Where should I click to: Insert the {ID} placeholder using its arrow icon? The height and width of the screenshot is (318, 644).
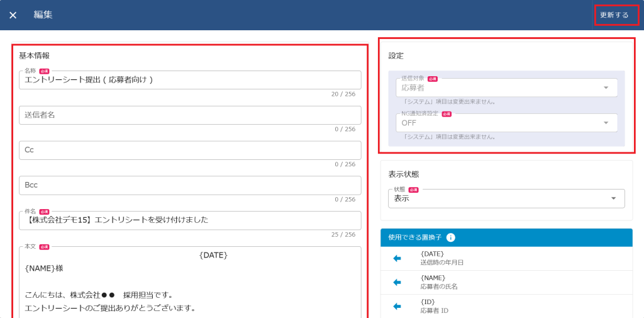[x=397, y=306]
